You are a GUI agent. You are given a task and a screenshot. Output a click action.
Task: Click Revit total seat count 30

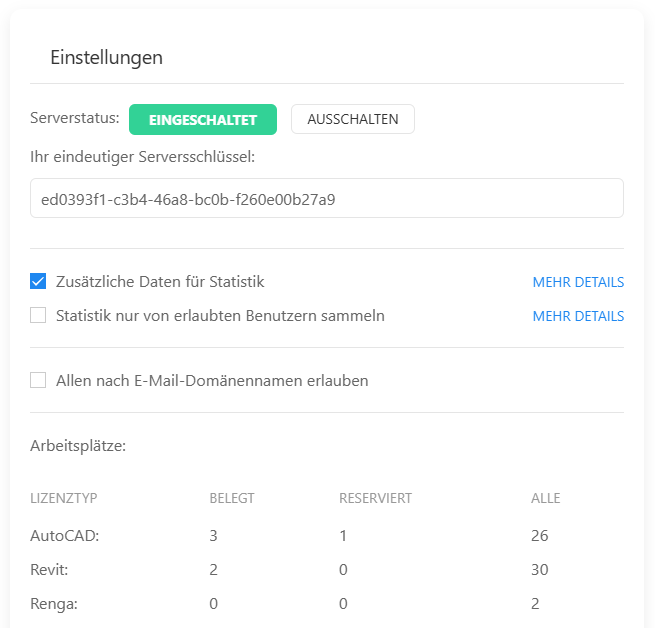point(540,570)
